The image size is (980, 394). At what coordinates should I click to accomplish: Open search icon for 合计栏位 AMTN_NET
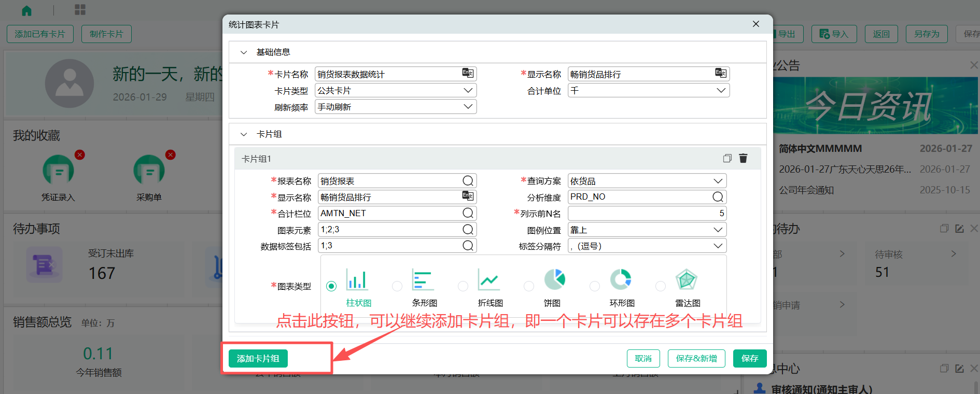point(468,213)
